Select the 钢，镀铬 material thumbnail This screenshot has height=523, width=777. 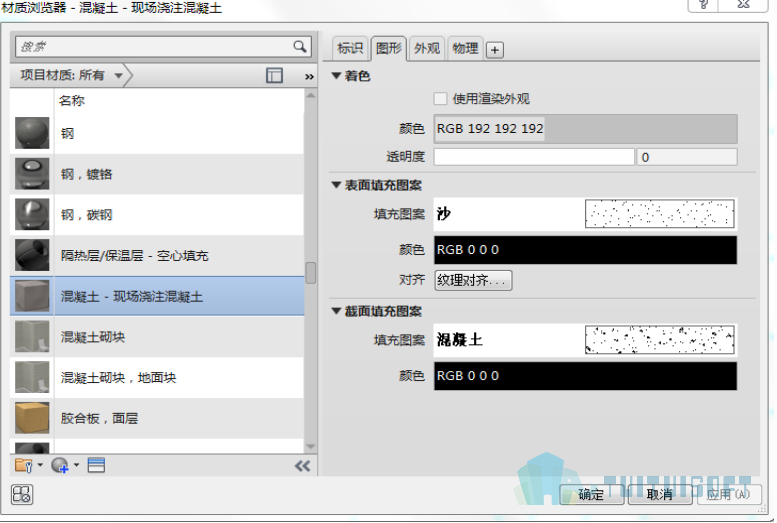tap(32, 174)
